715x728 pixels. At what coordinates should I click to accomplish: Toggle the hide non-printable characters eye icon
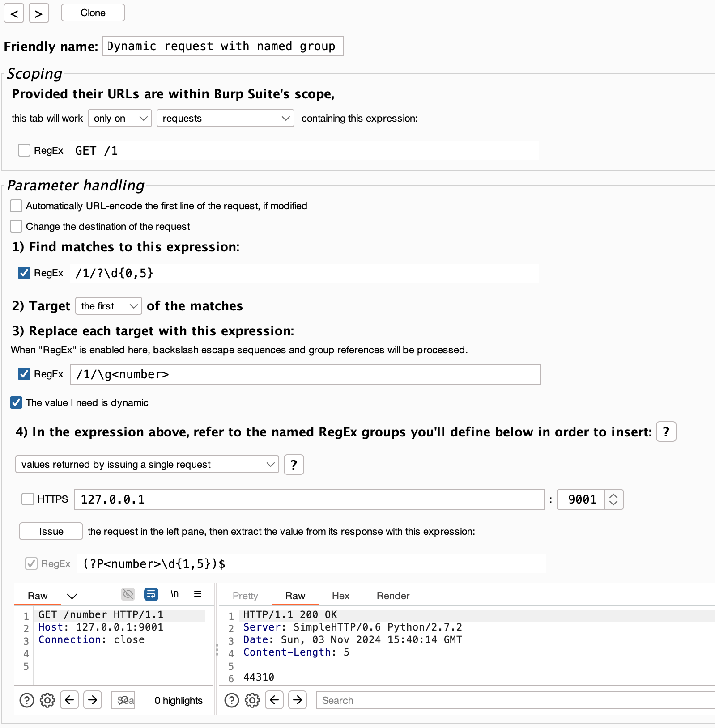128,594
